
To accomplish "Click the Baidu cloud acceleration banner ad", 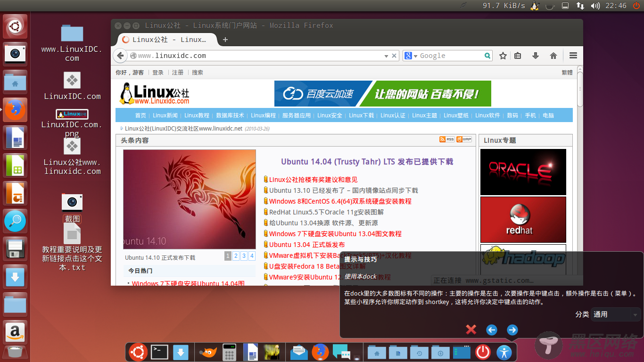I will coord(383,93).
